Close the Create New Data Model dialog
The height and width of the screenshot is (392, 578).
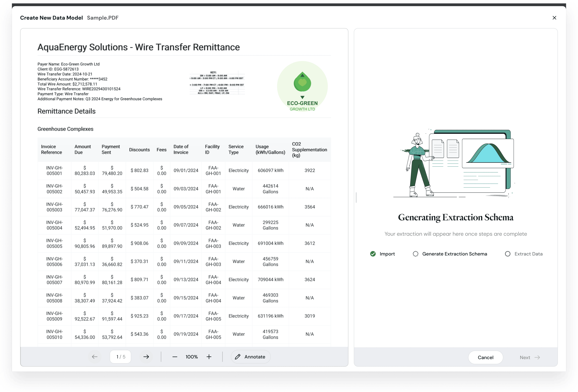coord(554,18)
